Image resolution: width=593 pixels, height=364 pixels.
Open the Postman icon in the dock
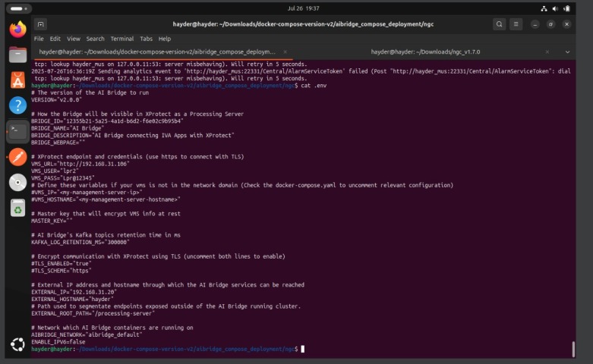[x=17, y=157]
